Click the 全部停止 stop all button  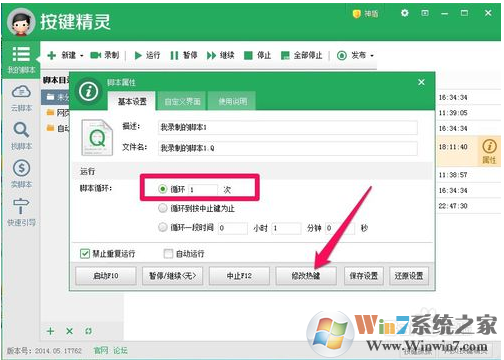(302, 55)
